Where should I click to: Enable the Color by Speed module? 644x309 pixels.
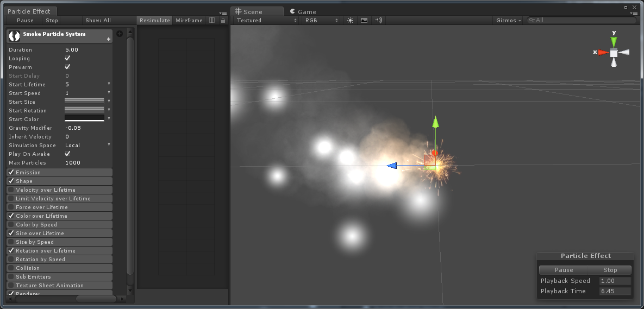coord(11,224)
